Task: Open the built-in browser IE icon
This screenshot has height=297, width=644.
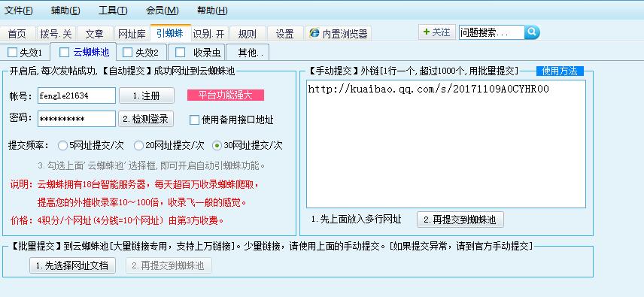Action: [314, 33]
